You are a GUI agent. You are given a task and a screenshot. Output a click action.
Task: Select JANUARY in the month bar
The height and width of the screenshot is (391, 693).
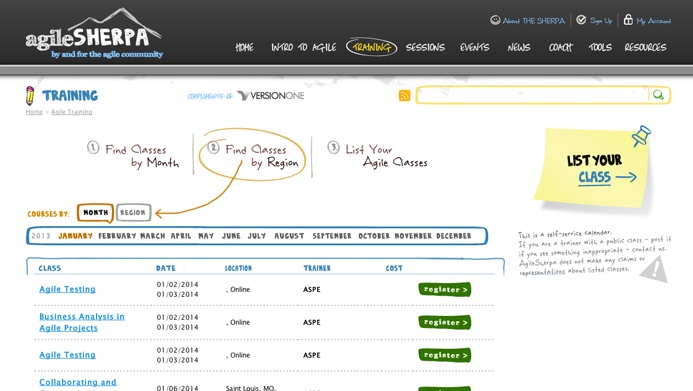[x=76, y=236]
